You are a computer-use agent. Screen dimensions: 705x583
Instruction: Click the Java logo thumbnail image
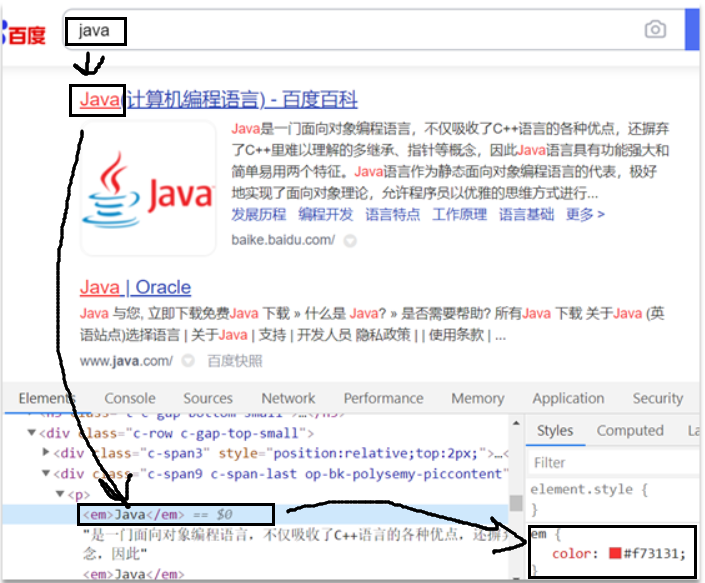click(x=148, y=189)
